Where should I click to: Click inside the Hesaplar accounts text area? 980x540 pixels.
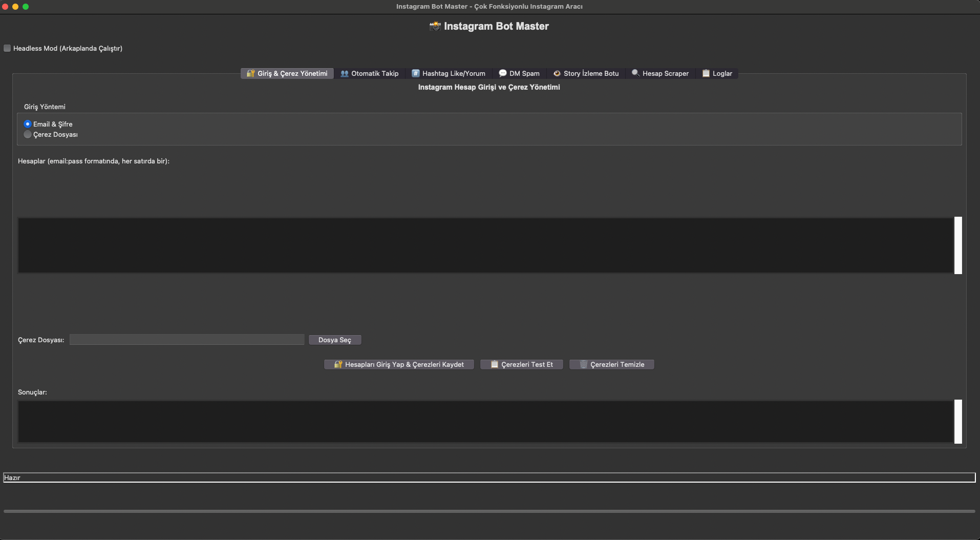[485, 245]
